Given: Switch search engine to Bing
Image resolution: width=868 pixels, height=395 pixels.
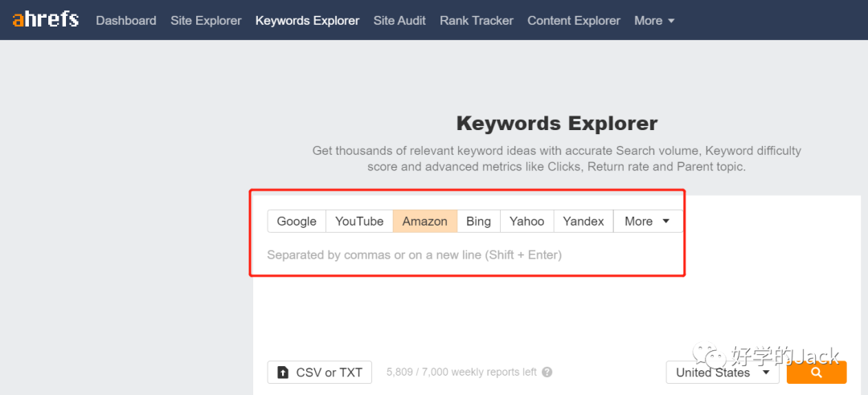Looking at the screenshot, I should click(x=478, y=222).
